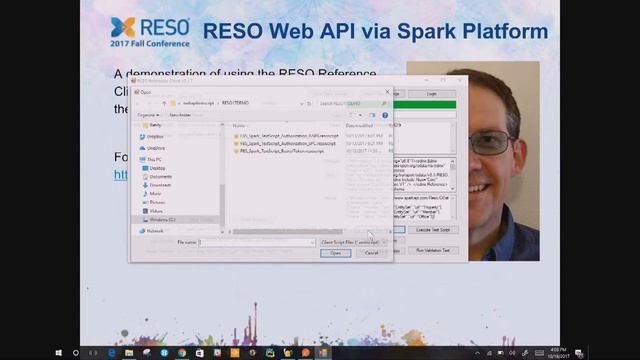The height and width of the screenshot is (360, 640).
Task: Click inside the folder search box
Action: tap(352, 104)
